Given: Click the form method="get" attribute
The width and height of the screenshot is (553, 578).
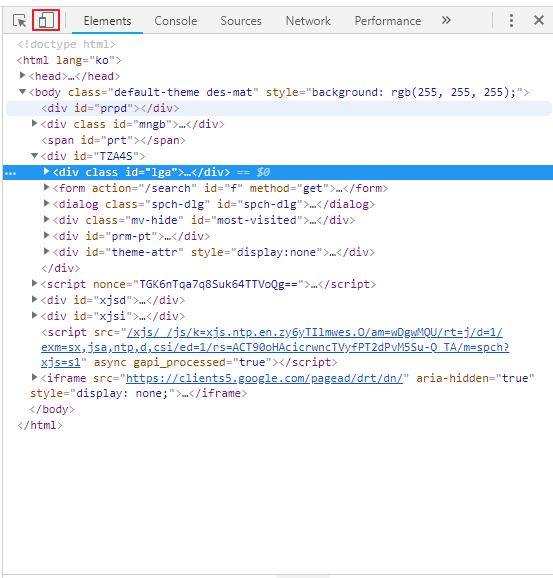Looking at the screenshot, I should click(x=289, y=188).
